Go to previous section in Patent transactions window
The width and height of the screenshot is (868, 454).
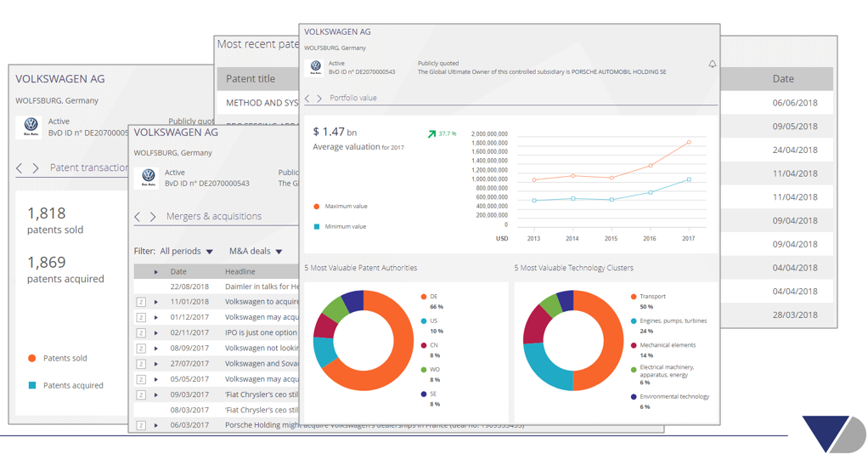pyautogui.click(x=20, y=168)
